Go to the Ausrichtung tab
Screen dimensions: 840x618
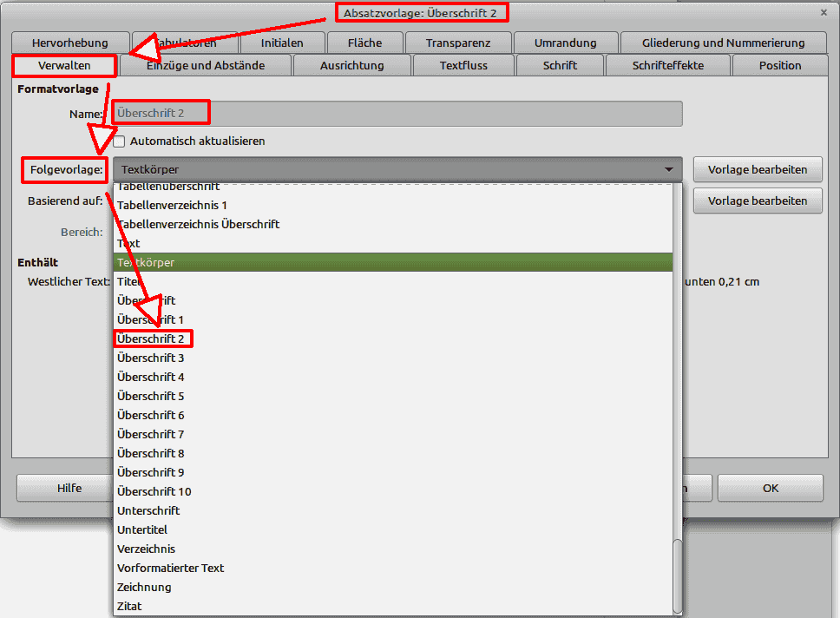[x=351, y=65]
